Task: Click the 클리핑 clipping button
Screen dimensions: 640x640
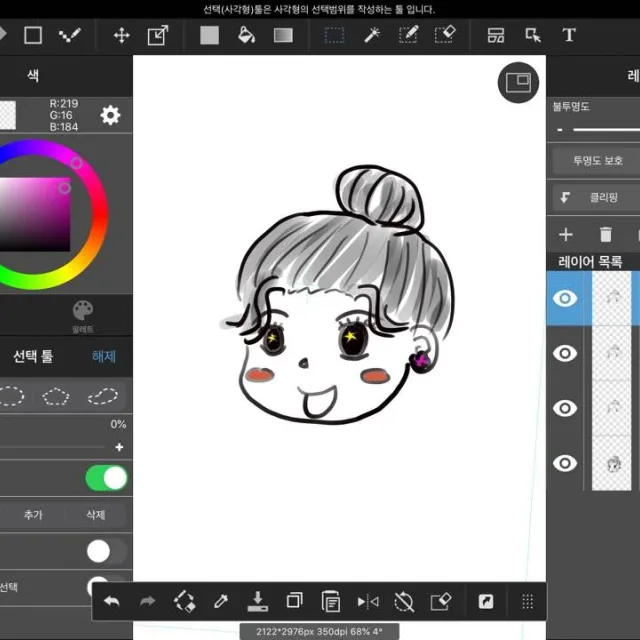Action: tap(598, 198)
